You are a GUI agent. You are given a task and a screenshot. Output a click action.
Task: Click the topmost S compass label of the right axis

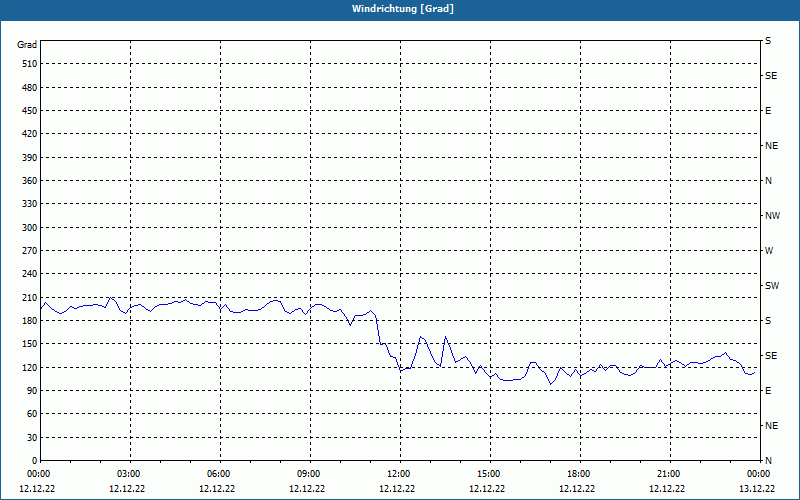[x=768, y=41]
